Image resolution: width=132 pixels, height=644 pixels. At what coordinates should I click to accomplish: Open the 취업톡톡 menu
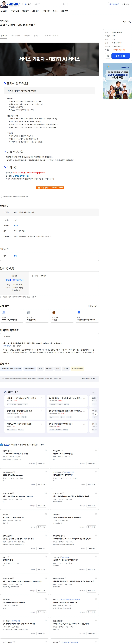pyautogui.click(x=64, y=11)
